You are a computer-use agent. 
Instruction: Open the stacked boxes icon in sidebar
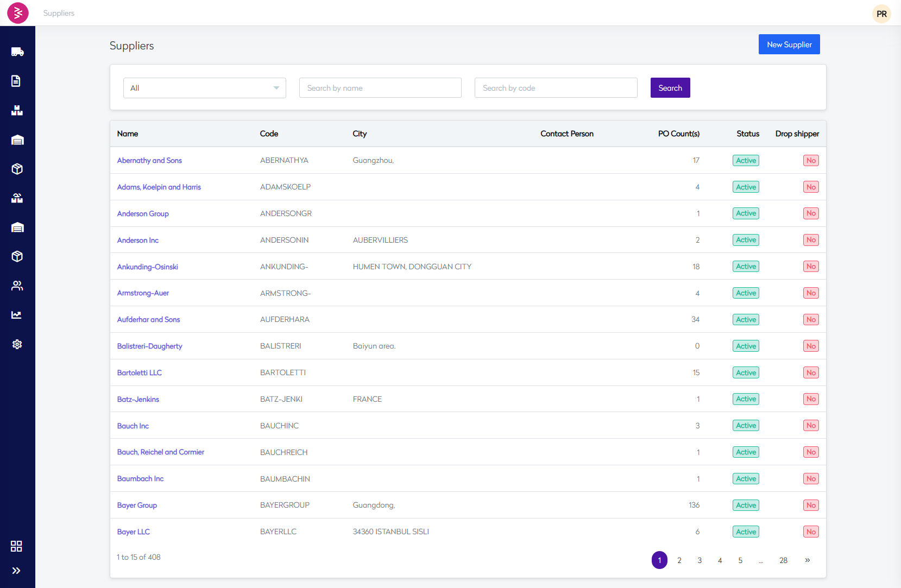17,111
